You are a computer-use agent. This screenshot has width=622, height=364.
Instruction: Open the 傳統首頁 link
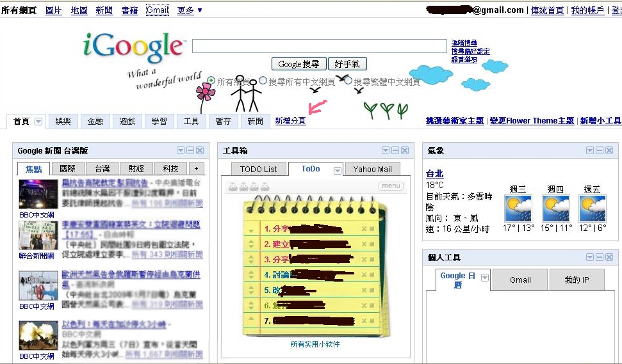point(548,11)
